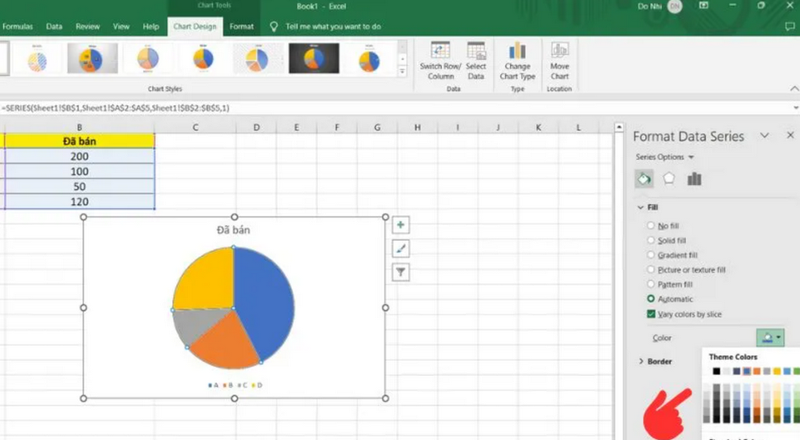Select the Gradient fill option
Viewport: 800px width, 440px height.
point(651,255)
